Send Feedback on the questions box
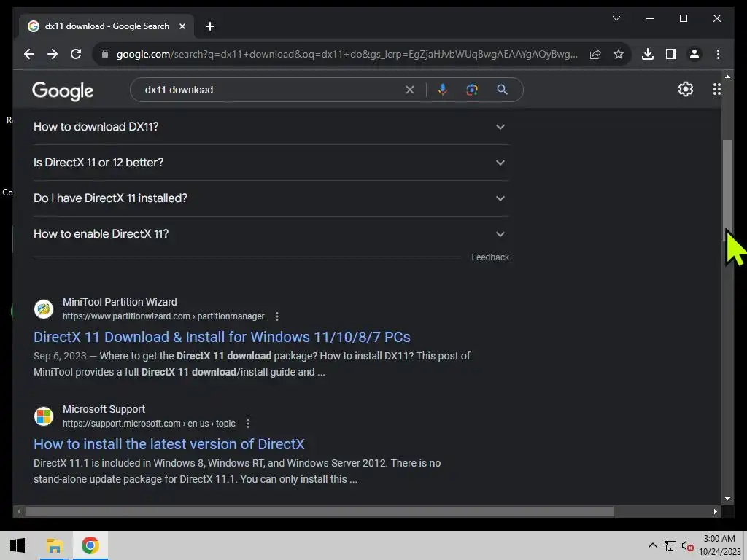This screenshot has width=747, height=560. click(x=490, y=257)
